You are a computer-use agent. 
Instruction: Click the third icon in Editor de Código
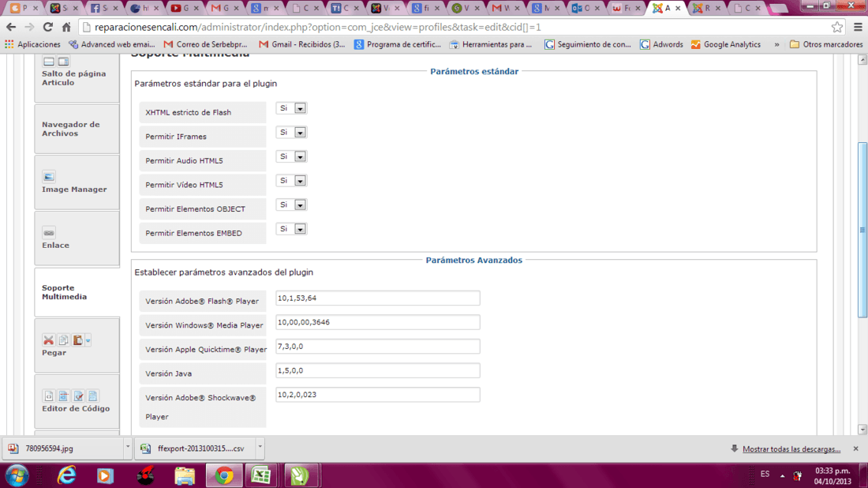(78, 396)
